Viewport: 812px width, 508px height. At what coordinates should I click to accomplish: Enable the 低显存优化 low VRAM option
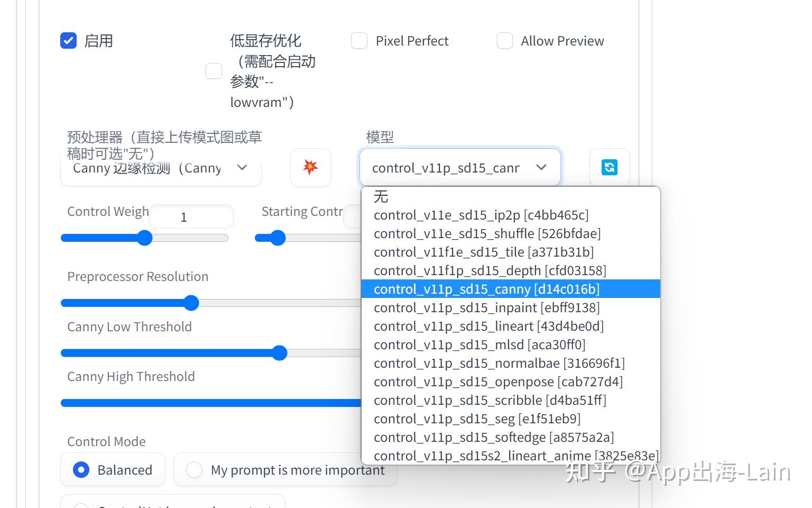click(214, 70)
